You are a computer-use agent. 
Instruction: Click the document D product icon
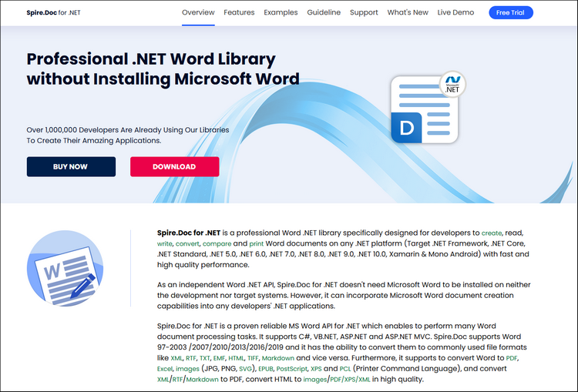[x=424, y=109]
